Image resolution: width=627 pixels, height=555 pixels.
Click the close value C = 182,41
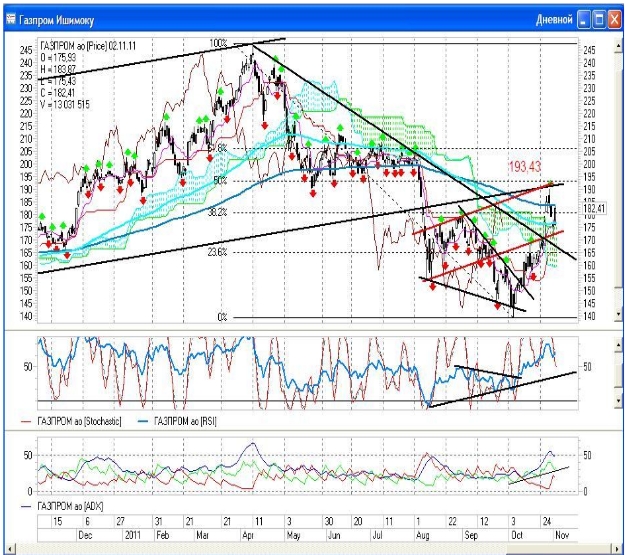pos(58,93)
